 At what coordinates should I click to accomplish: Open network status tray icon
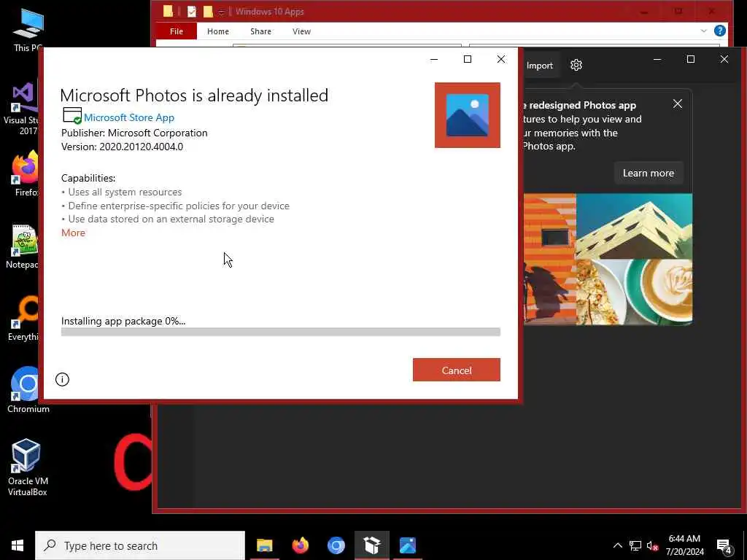pyautogui.click(x=635, y=545)
